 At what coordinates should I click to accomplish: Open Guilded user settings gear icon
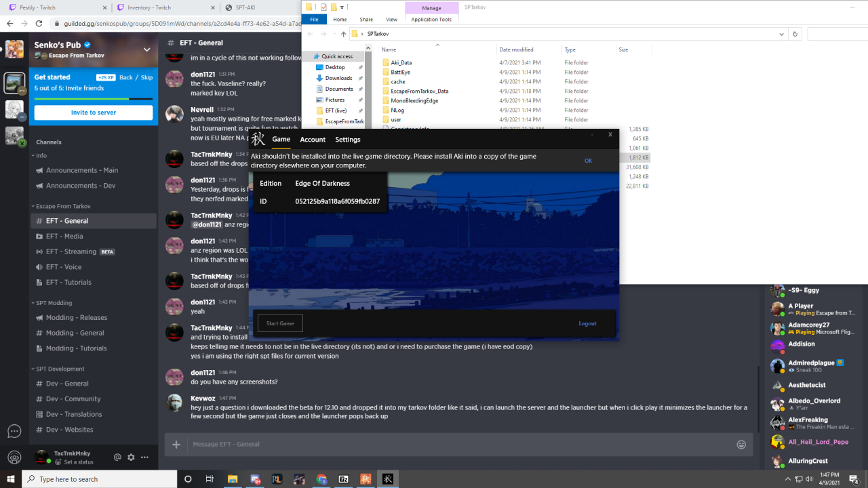pyautogui.click(x=131, y=457)
